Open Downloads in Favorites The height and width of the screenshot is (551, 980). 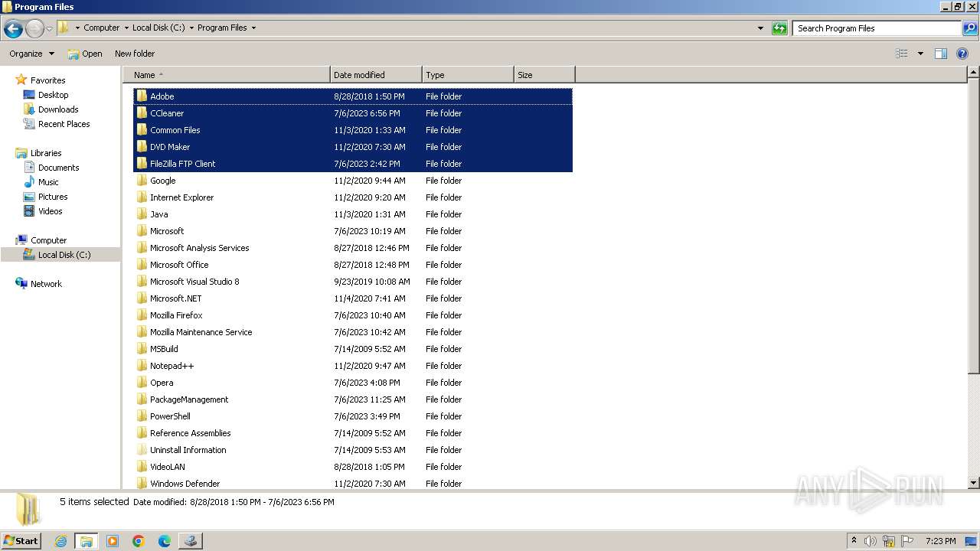[58, 109]
